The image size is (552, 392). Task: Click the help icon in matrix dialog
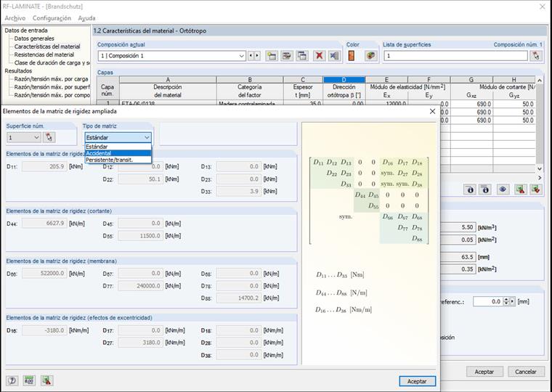pyautogui.click(x=12, y=380)
